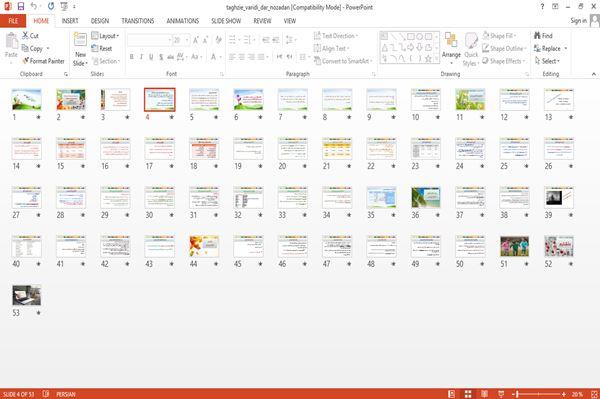The image size is (600, 399).
Task: Click Fit slide to window icon
Action: tap(594, 394)
